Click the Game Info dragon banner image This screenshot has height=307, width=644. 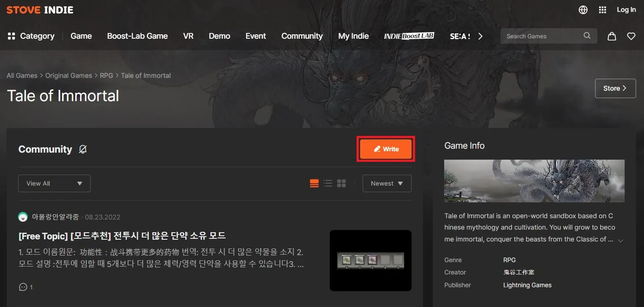[534, 181]
